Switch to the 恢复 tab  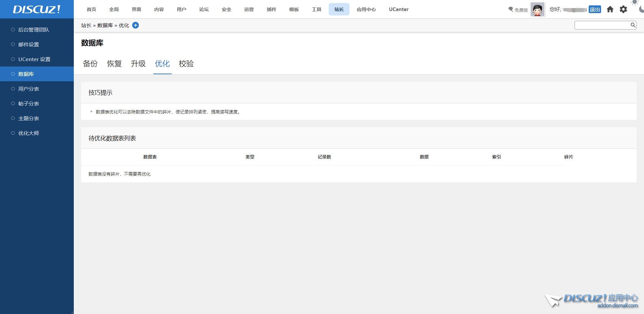(114, 64)
